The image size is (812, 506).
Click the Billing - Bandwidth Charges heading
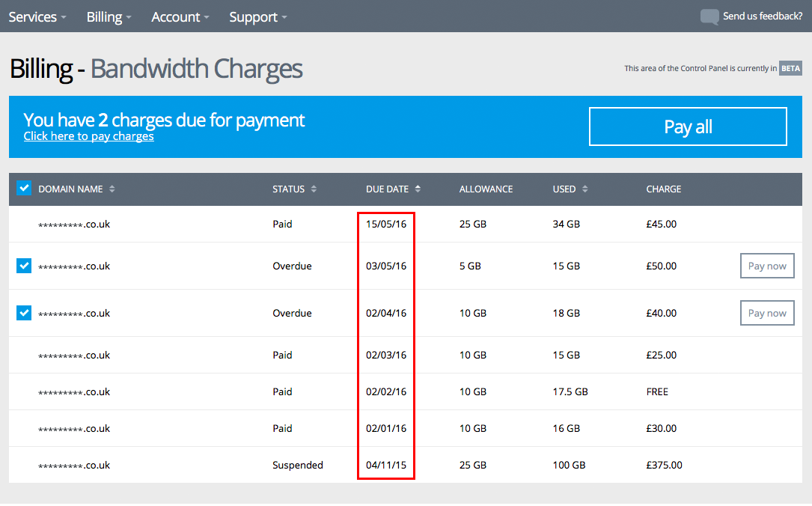point(156,69)
